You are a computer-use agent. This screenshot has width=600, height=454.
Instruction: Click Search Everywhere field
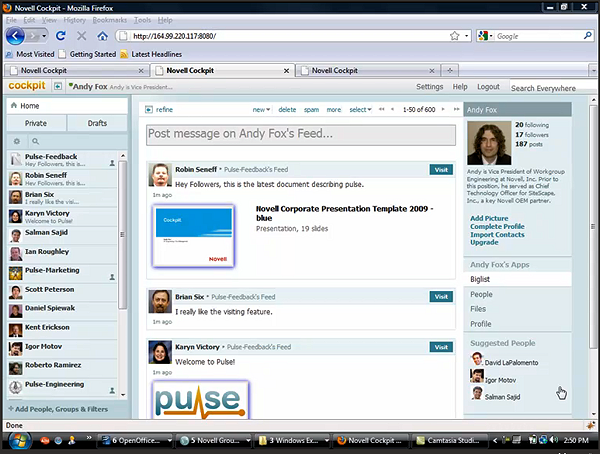(x=553, y=88)
